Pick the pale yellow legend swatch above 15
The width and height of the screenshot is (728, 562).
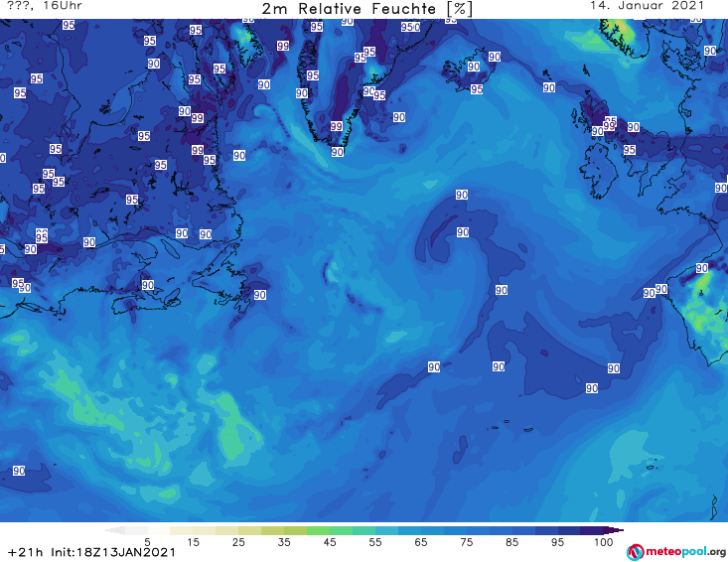click(x=182, y=530)
